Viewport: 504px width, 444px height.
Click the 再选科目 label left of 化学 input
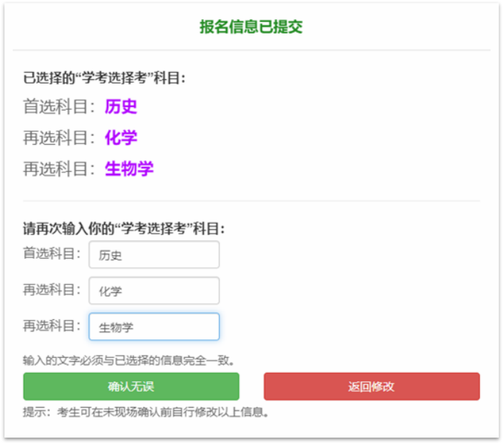click(51, 289)
